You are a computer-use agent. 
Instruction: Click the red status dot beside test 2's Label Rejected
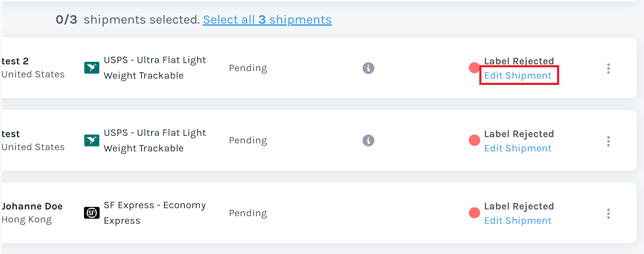[x=474, y=67]
